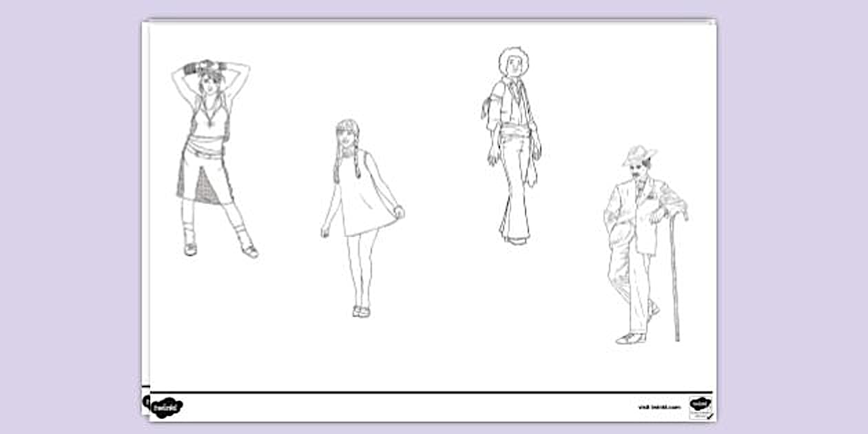
Task: Open the "visit twinkl.com" link
Action: tap(659, 407)
